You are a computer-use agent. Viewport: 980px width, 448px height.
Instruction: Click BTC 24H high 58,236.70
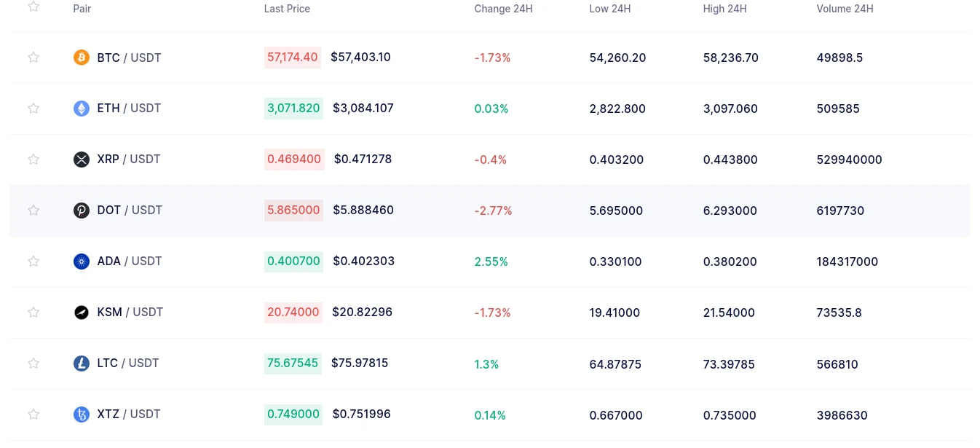click(731, 58)
